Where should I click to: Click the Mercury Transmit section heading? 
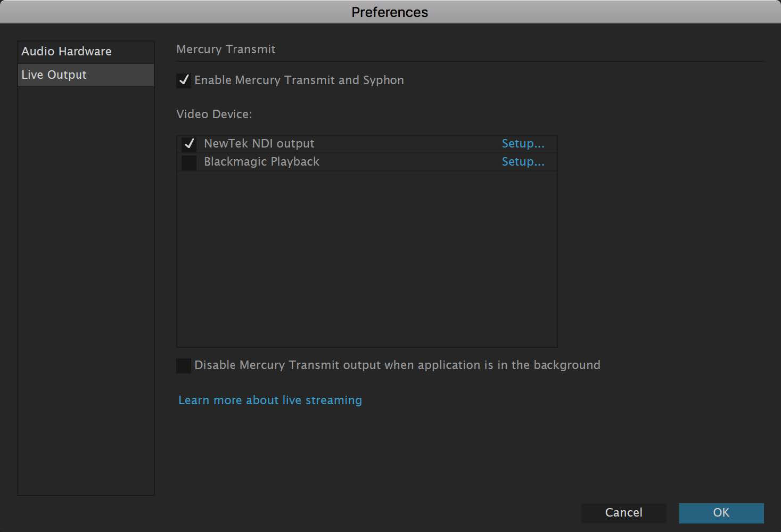click(x=226, y=50)
